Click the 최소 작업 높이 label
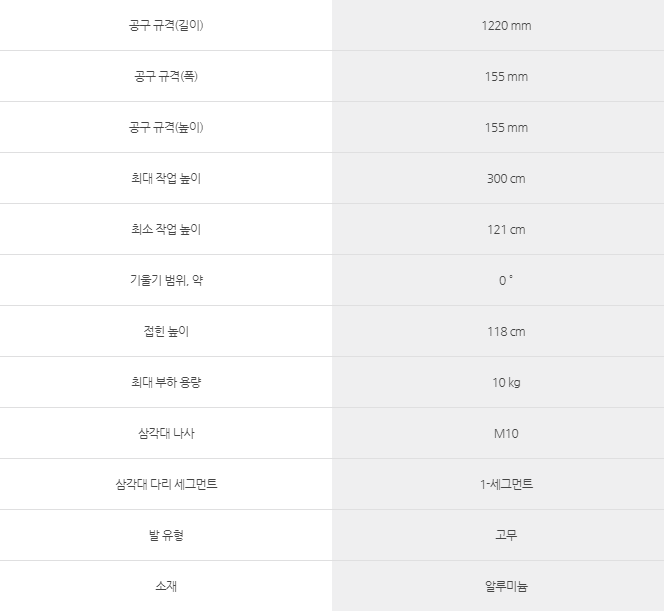 (166, 229)
